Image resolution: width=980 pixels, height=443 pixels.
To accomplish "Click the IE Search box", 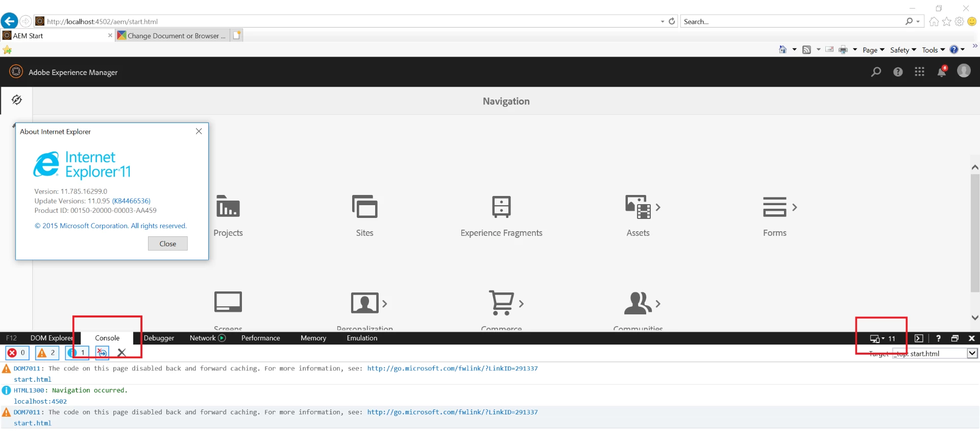I will click(792, 21).
